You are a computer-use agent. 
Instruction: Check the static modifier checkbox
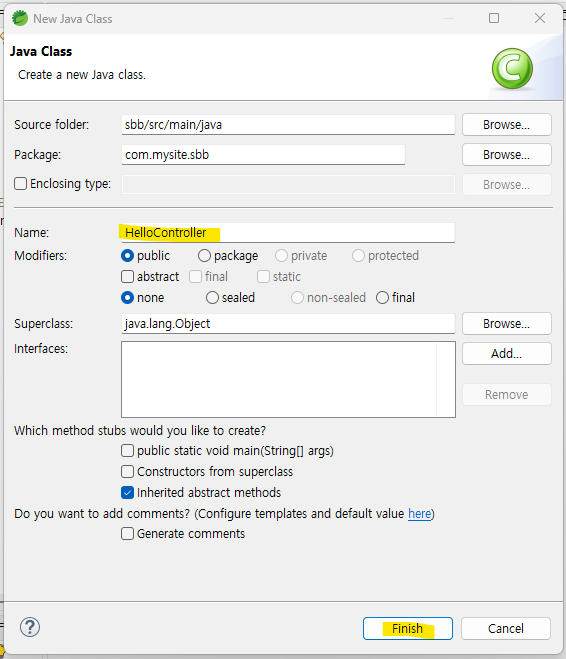coord(263,277)
